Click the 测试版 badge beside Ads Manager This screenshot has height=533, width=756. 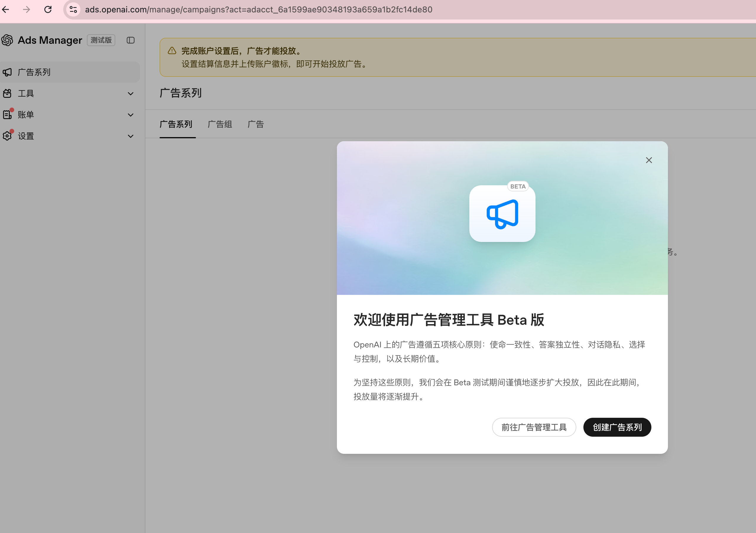tap(101, 40)
